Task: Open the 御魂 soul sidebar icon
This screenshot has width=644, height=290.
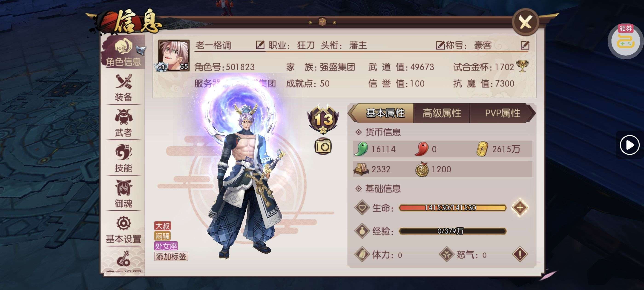Action: (123, 194)
